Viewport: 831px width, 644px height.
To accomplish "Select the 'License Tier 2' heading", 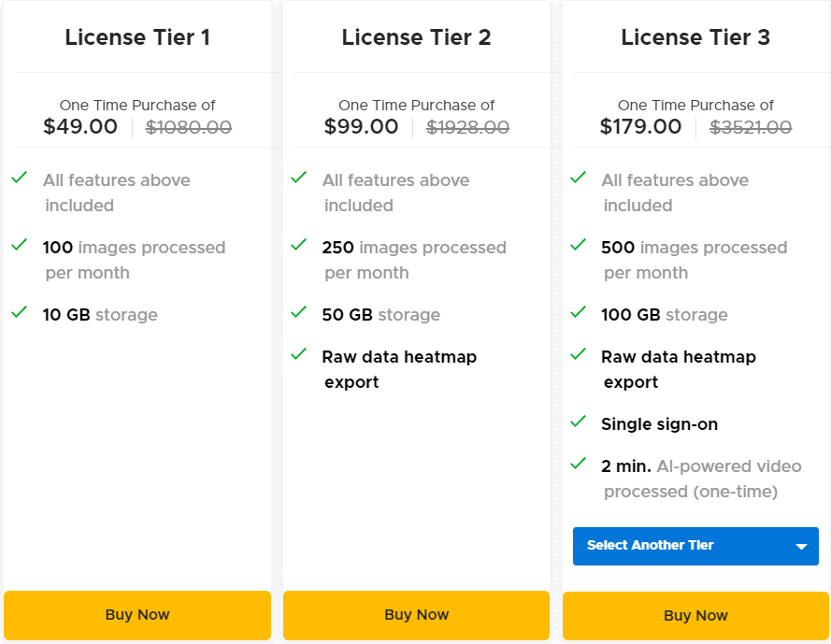I will [416, 37].
